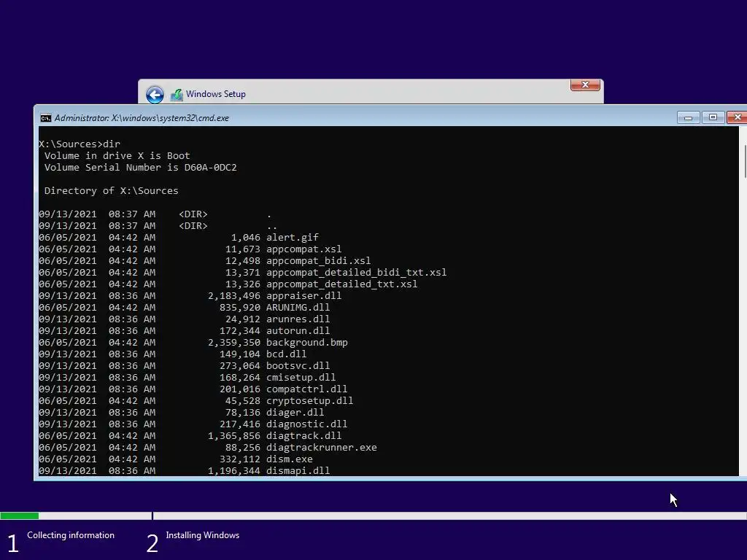Screen dimensions: 747x560
Task: Click the Windows Setup installer icon
Action: tap(177, 95)
